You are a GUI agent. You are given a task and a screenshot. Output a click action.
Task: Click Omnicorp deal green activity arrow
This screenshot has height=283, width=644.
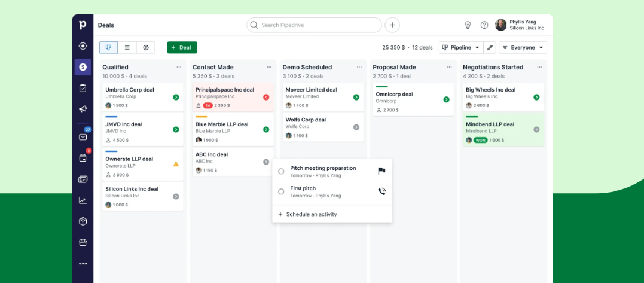pyautogui.click(x=447, y=99)
